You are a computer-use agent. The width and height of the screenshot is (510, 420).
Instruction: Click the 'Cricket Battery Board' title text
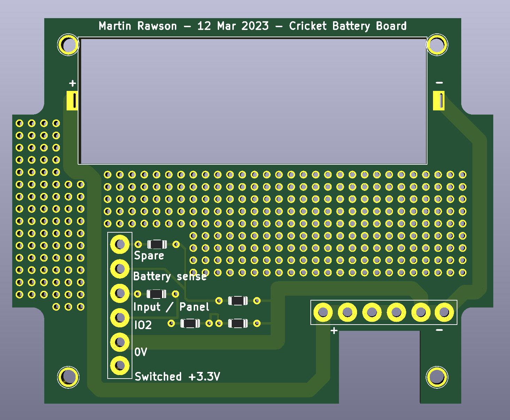348,26
